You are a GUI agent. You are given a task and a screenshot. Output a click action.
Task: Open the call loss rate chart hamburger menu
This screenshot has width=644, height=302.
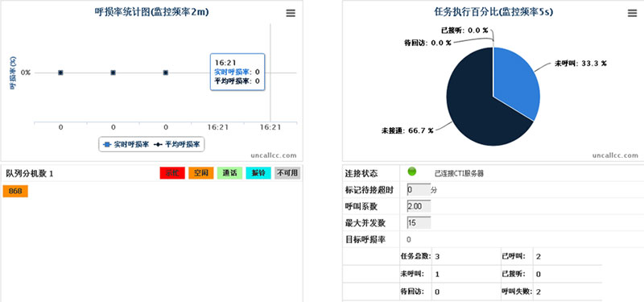click(x=291, y=13)
